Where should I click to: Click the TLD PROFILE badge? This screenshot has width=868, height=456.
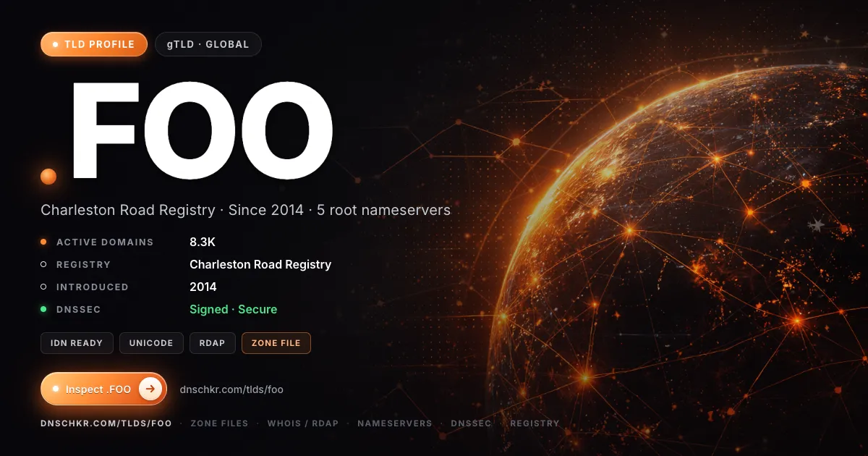(x=94, y=44)
